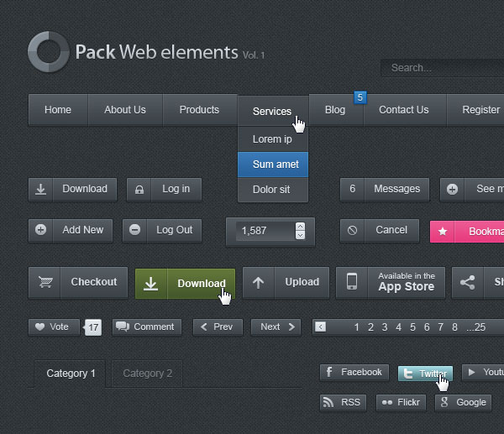Go to page 4 in pagination

(x=398, y=327)
